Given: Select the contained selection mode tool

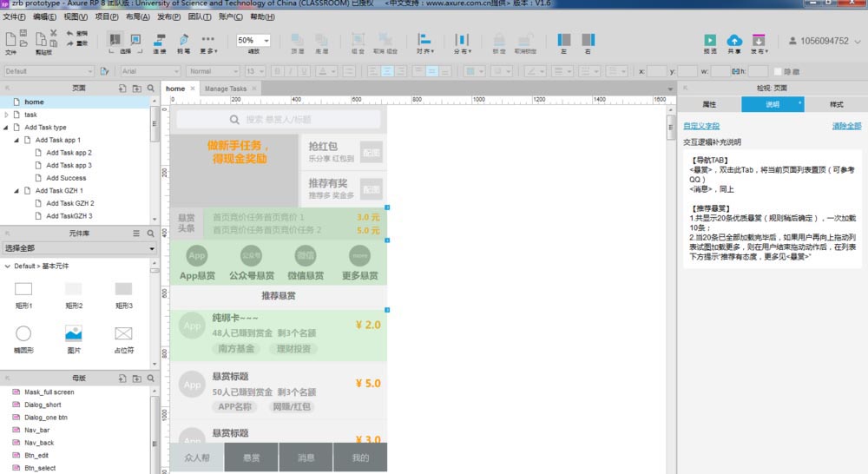Looking at the screenshot, I should click(135, 39).
